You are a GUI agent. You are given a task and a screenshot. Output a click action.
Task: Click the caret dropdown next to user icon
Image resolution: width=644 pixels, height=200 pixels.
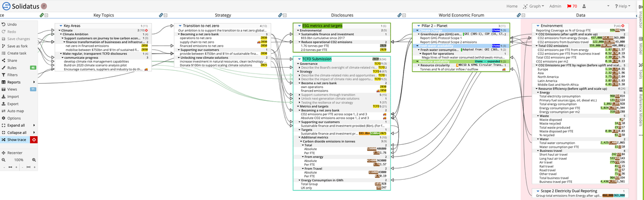608,5
